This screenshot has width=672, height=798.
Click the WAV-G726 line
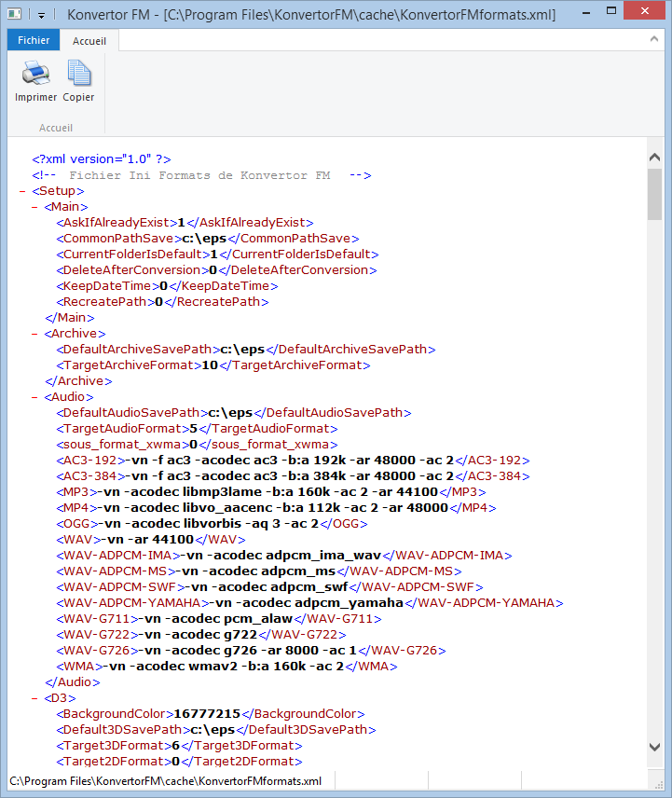pos(251,651)
